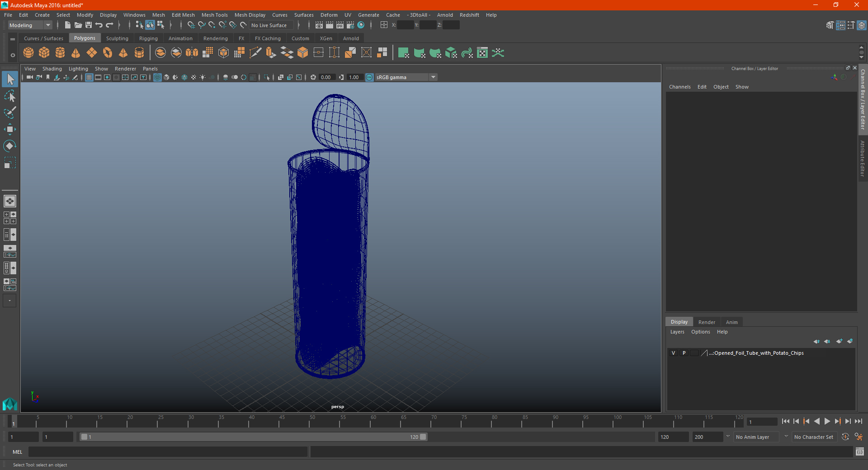Play the animation forward
868x470 pixels.
pos(827,421)
